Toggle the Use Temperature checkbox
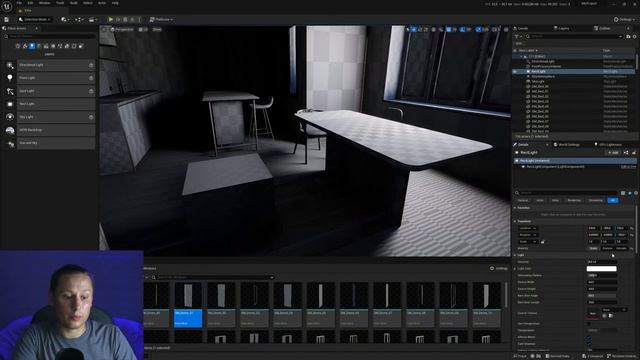 [589, 324]
